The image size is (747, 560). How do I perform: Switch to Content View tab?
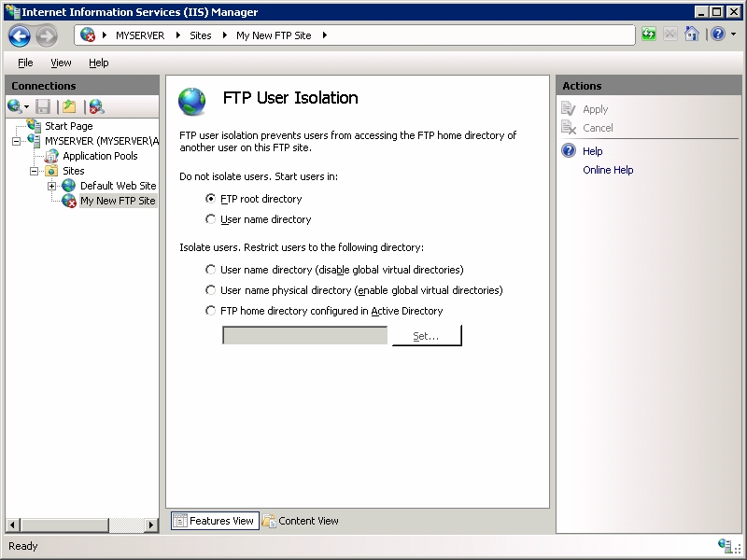[301, 521]
